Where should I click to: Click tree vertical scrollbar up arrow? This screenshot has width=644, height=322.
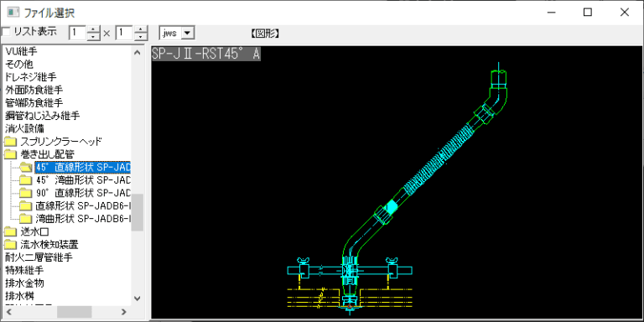click(x=138, y=52)
